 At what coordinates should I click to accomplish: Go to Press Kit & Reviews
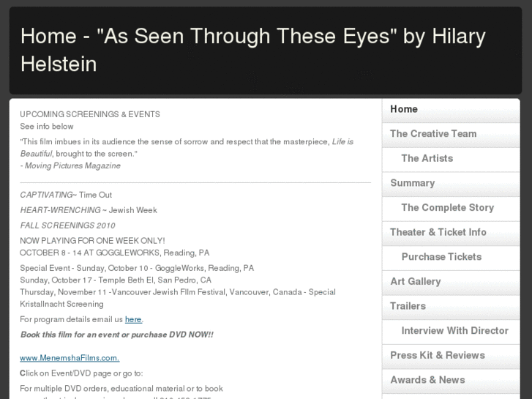437,355
